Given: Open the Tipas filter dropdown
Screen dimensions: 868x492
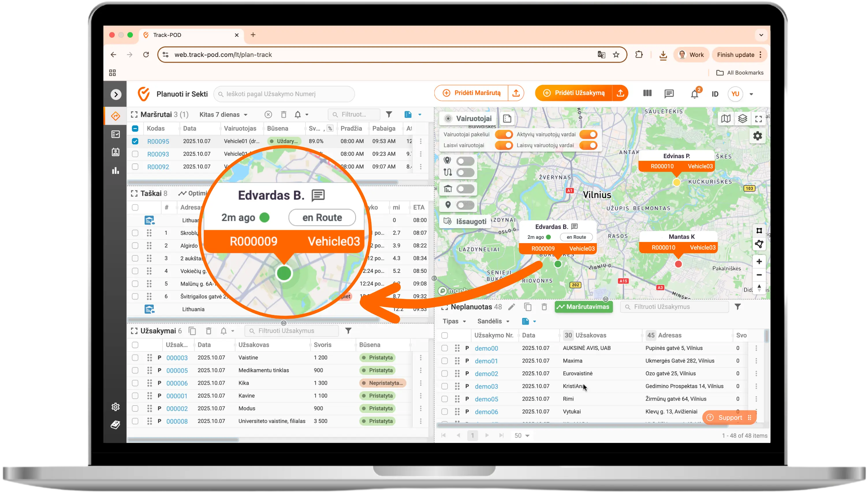Looking at the screenshot, I should pos(454,321).
